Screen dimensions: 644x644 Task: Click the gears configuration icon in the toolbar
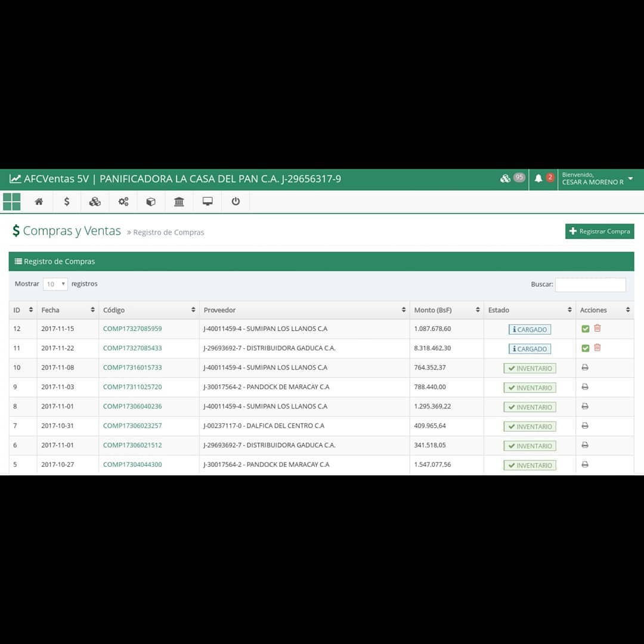click(x=123, y=202)
